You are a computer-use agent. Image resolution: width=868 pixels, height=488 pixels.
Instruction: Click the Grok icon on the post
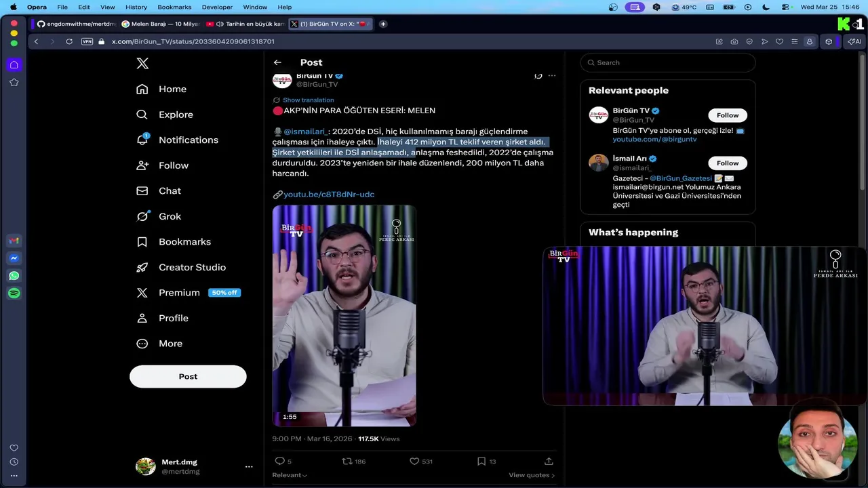(538, 76)
